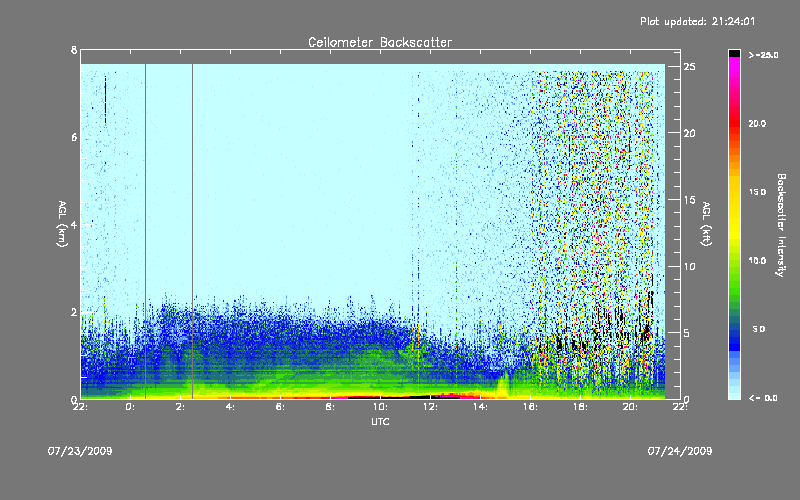Click the '10:' time axis label
Image resolution: width=800 pixels, height=500 pixels.
[x=381, y=407]
